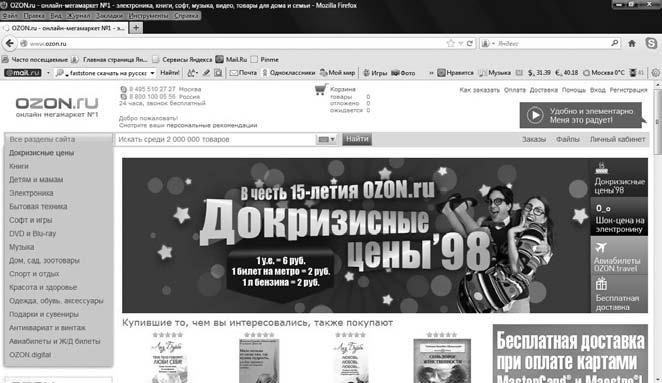Expand the Yandex search engine selector arrow
The height and width of the screenshot is (383, 662).
point(493,43)
